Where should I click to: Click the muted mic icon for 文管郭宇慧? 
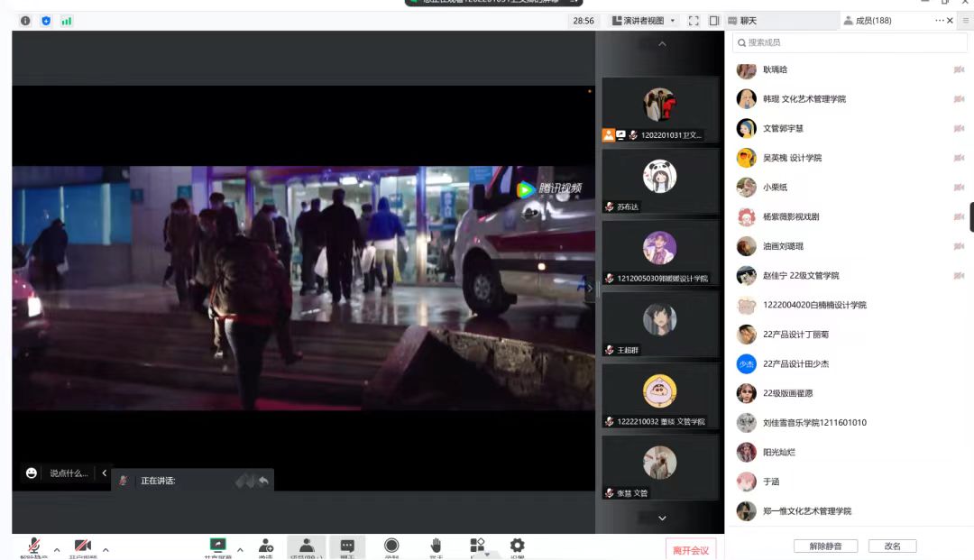tap(959, 129)
